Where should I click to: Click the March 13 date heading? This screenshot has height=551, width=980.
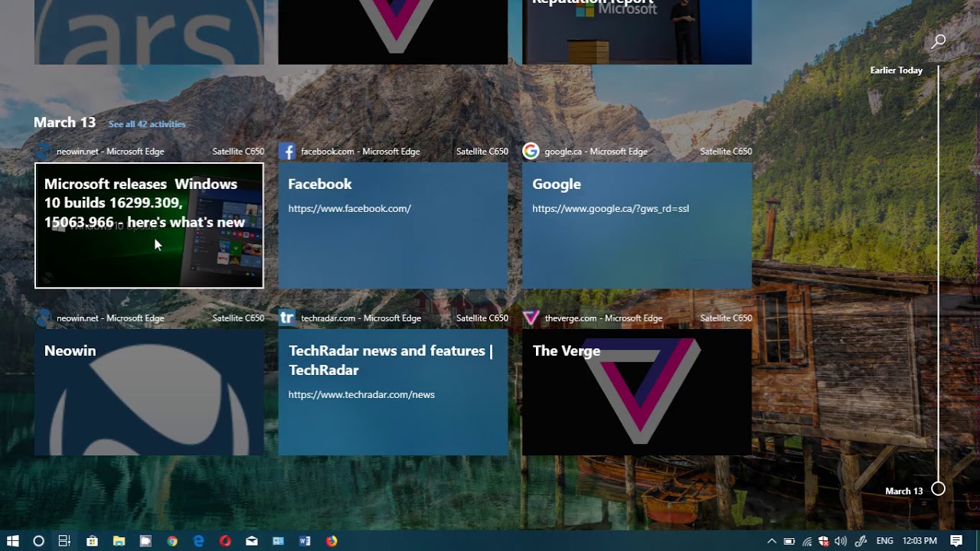[64, 122]
